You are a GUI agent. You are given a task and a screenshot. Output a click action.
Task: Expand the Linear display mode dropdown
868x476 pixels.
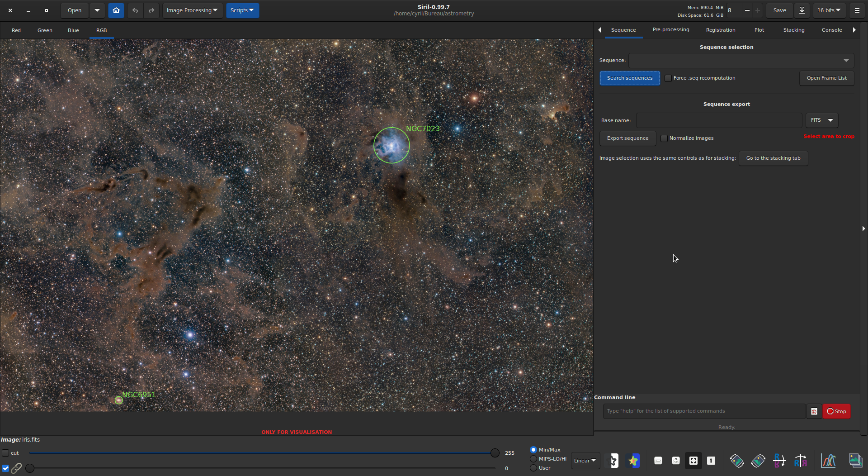point(585,461)
